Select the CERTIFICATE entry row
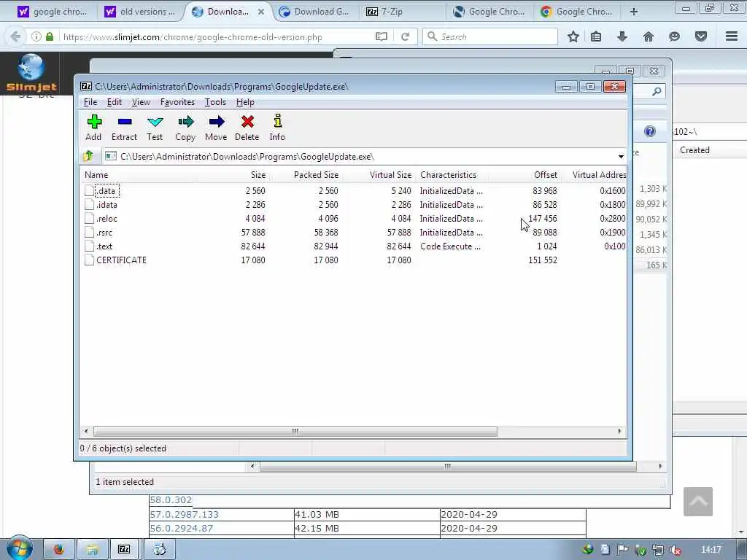747x560 pixels. click(x=353, y=260)
